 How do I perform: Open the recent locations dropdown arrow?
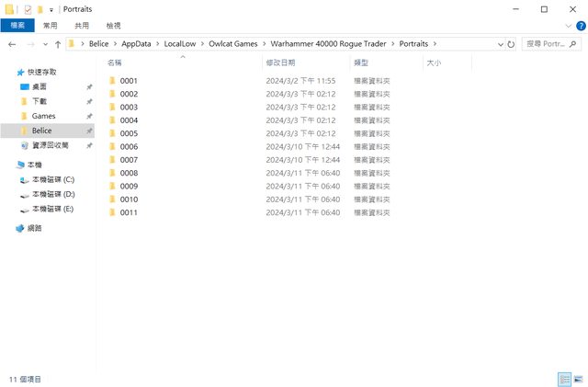(45, 43)
